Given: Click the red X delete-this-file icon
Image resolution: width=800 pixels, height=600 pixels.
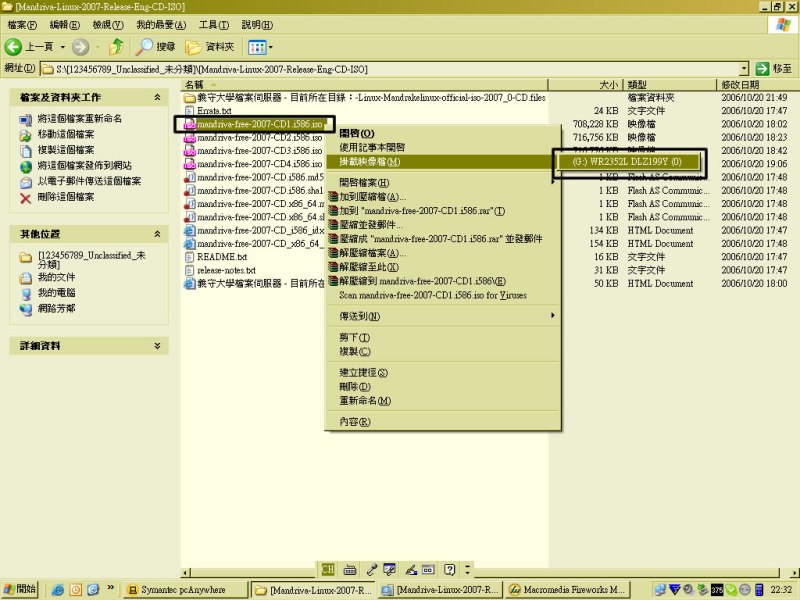Looking at the screenshot, I should pyautogui.click(x=26, y=197).
